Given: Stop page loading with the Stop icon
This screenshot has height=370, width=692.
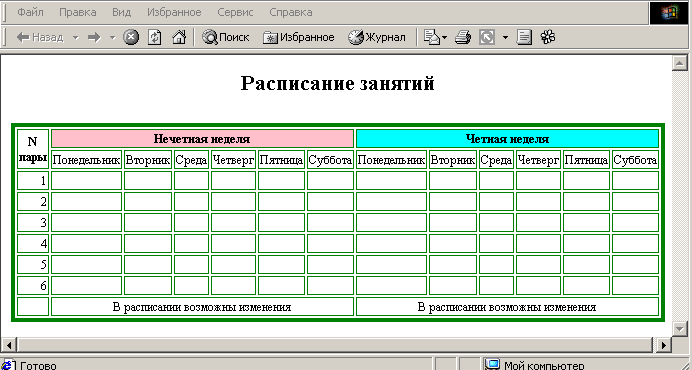Looking at the screenshot, I should pyautogui.click(x=131, y=37).
